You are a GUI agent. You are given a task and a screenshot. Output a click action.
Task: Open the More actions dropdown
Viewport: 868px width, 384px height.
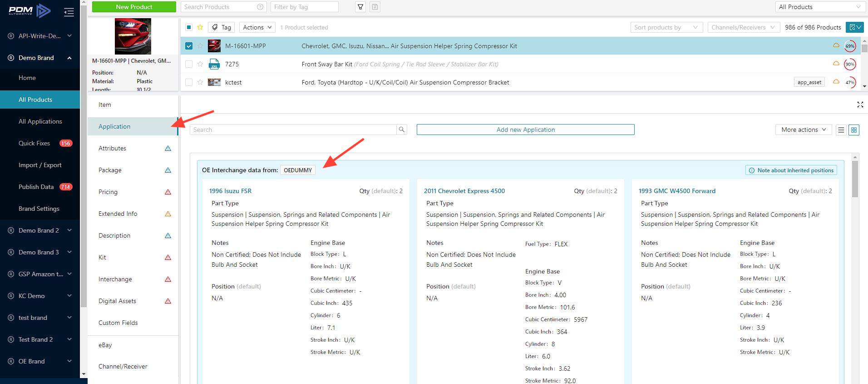pos(804,130)
